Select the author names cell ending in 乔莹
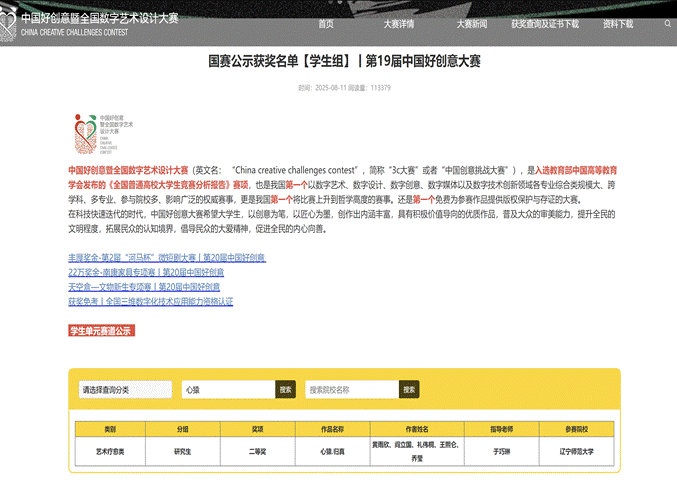Screen dimensions: 677x488 click(x=417, y=451)
